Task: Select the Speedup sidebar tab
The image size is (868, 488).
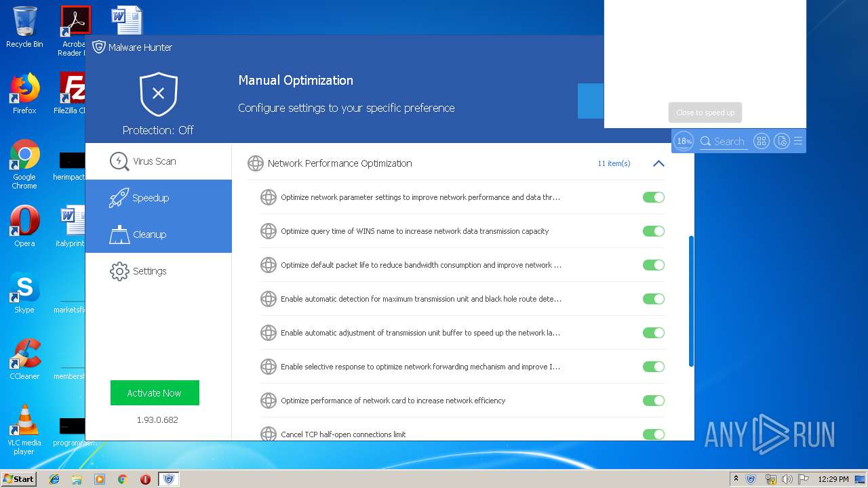Action: [158, 198]
